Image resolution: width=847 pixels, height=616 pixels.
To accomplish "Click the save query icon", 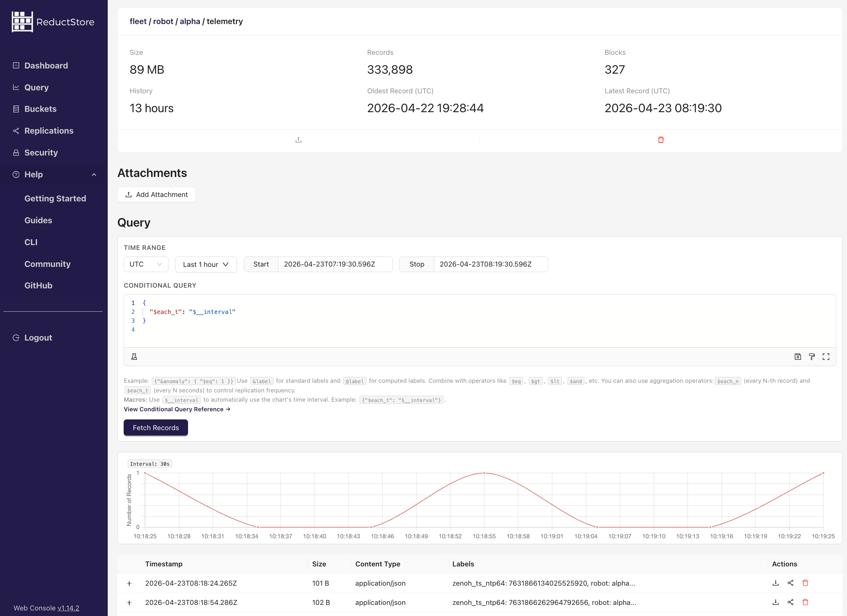I will pos(798,357).
